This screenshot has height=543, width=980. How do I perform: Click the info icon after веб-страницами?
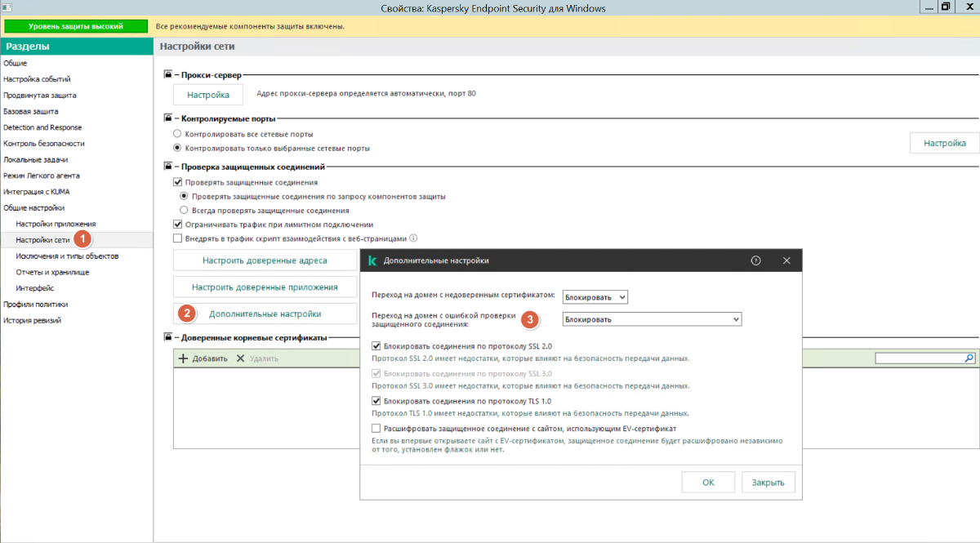pos(413,238)
